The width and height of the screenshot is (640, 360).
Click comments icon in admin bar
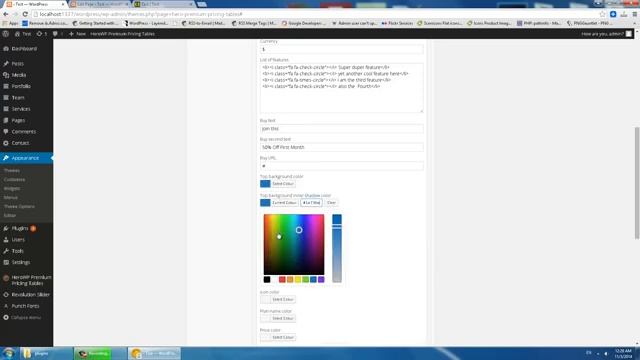[x=55, y=34]
